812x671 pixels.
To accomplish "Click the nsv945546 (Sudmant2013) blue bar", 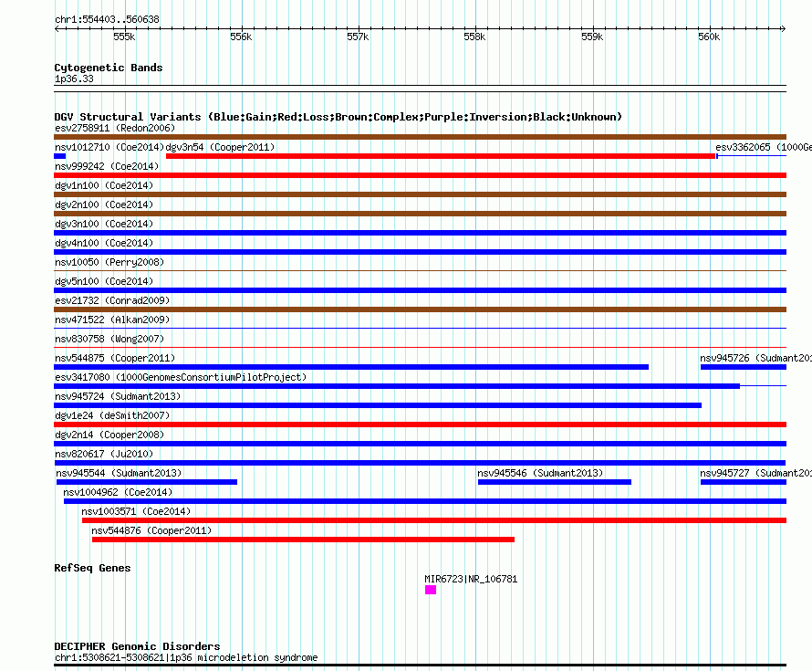I will tap(555, 482).
